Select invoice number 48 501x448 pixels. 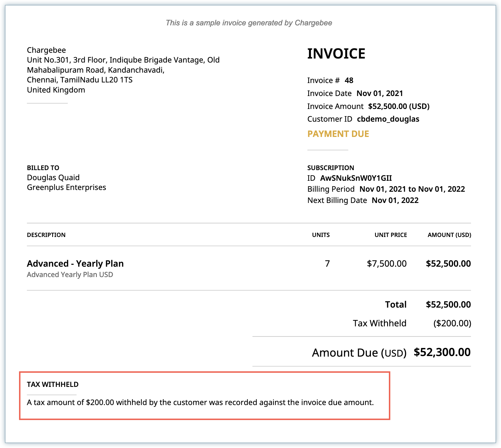349,80
